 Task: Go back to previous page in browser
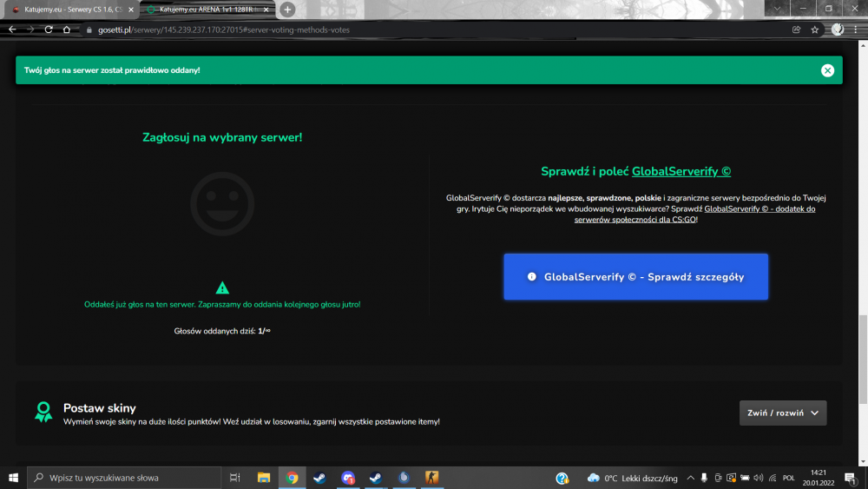pyautogui.click(x=12, y=30)
